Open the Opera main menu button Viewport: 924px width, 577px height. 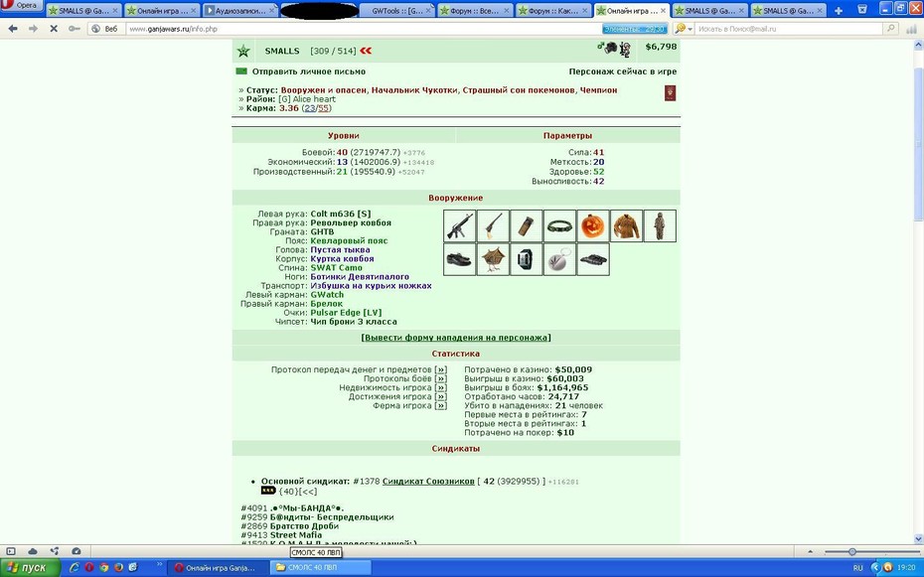[21, 6]
